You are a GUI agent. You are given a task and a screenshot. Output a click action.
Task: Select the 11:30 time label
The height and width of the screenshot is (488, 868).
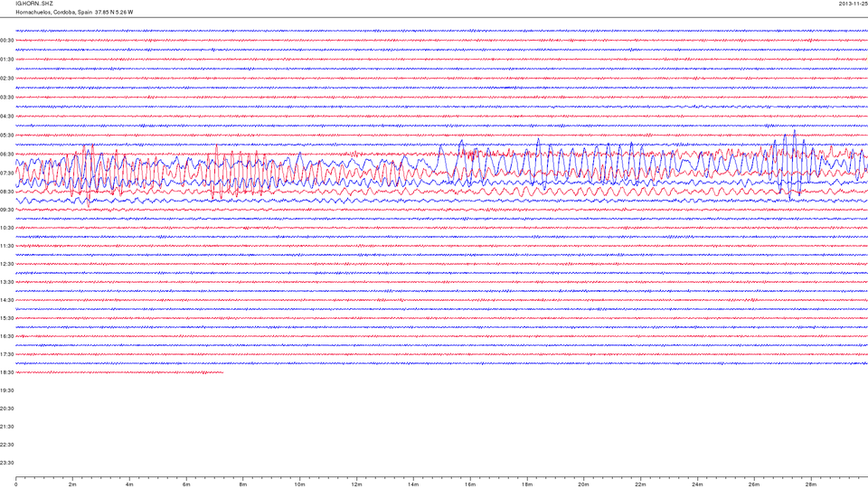7,246
